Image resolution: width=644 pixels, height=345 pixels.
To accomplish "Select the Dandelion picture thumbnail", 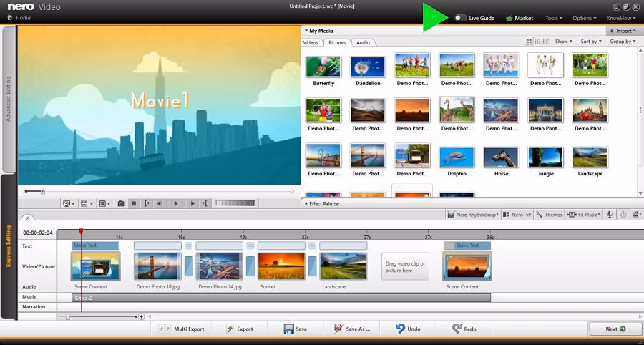I will (368, 67).
